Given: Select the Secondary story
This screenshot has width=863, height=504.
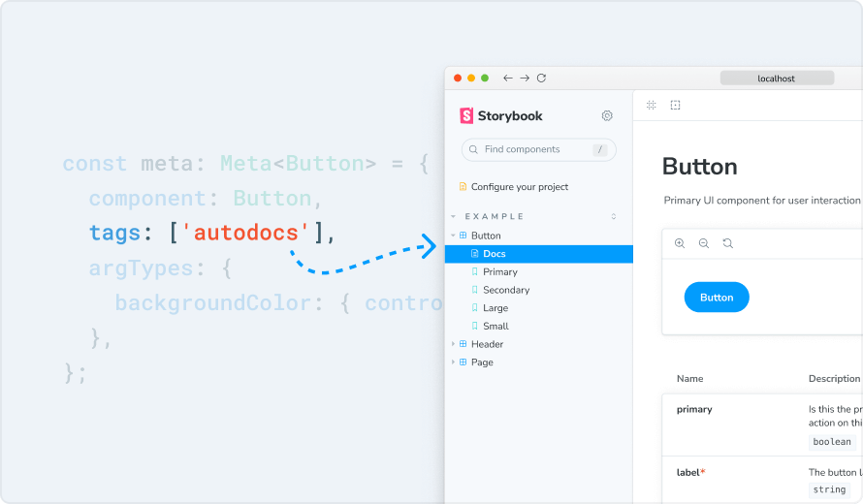Looking at the screenshot, I should click(505, 290).
